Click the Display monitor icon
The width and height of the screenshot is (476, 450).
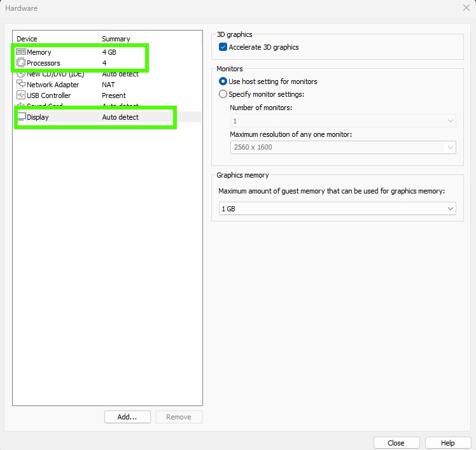pyautogui.click(x=21, y=117)
